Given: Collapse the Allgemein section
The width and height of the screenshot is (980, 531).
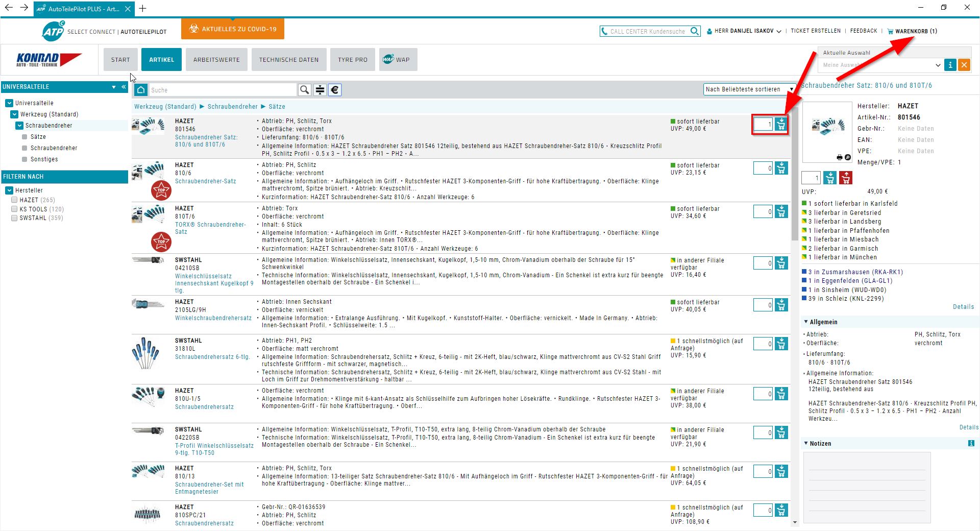Looking at the screenshot, I should pyautogui.click(x=806, y=322).
